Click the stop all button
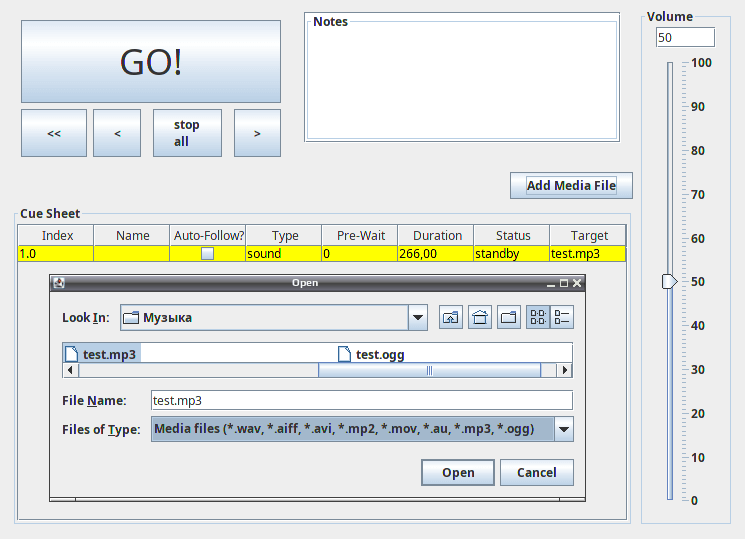This screenshot has width=745, height=539. tap(187, 133)
